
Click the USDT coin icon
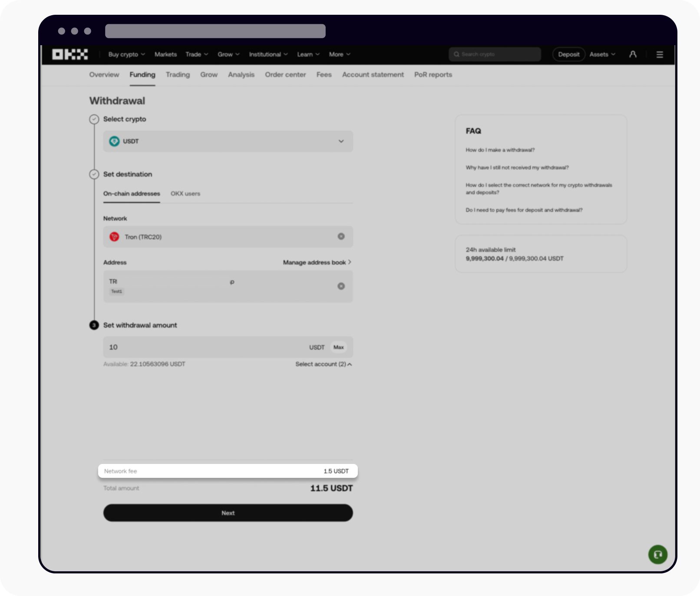(x=114, y=141)
